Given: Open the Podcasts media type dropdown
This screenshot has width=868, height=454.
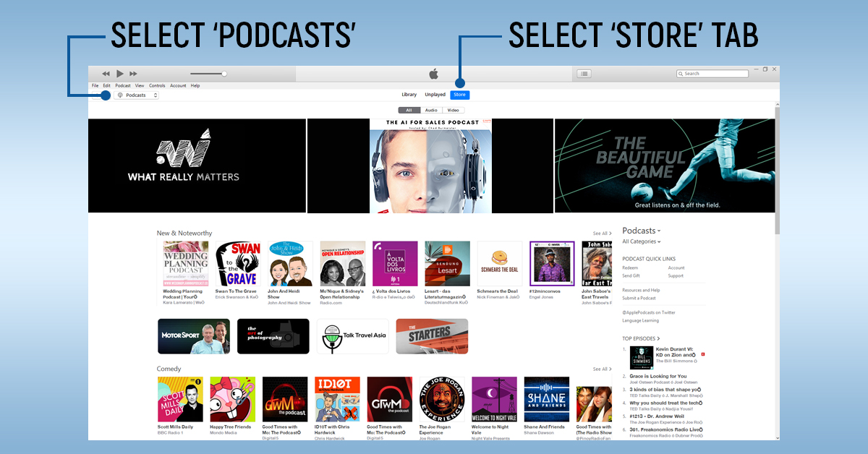Looking at the screenshot, I should click(136, 95).
